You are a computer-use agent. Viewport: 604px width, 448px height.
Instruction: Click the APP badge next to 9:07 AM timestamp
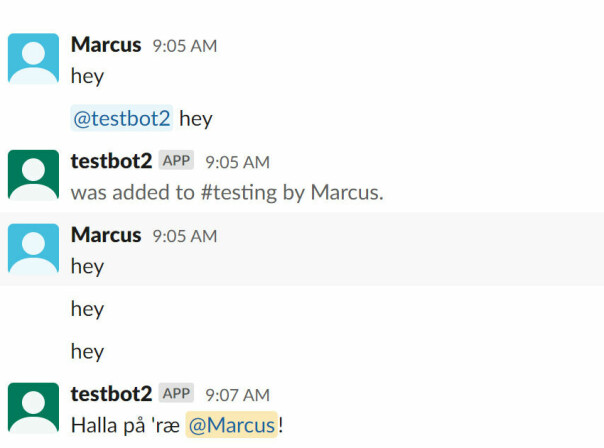pyautogui.click(x=176, y=393)
